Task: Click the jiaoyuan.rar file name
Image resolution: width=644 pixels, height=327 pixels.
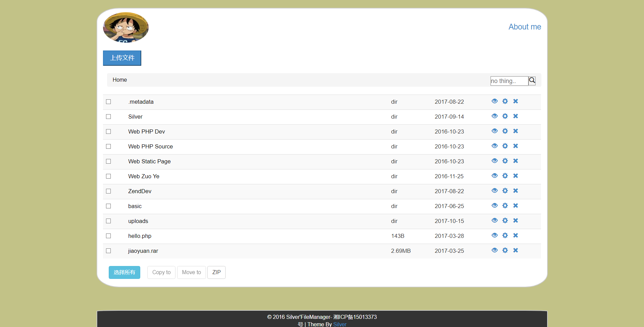Action: (x=143, y=251)
